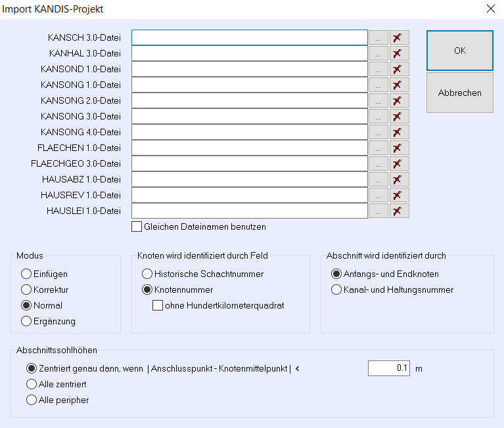Browse for HAUSREV 1.0-Datei file
Screen dimensions: 504x428
click(378, 195)
